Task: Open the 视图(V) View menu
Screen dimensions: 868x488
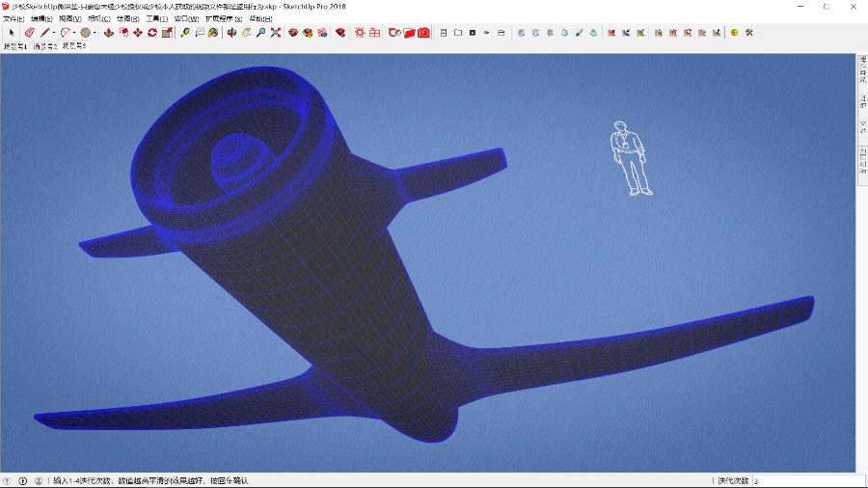Action: tap(70, 19)
